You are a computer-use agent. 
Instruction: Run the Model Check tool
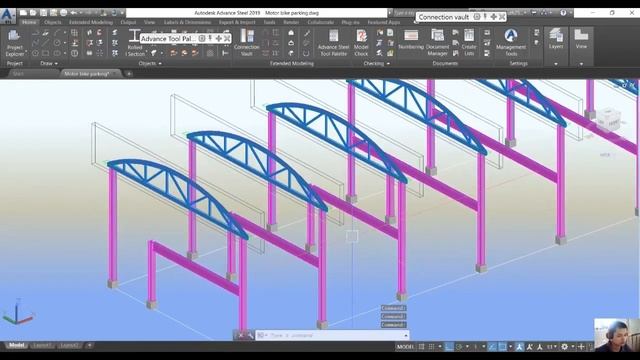(361, 43)
